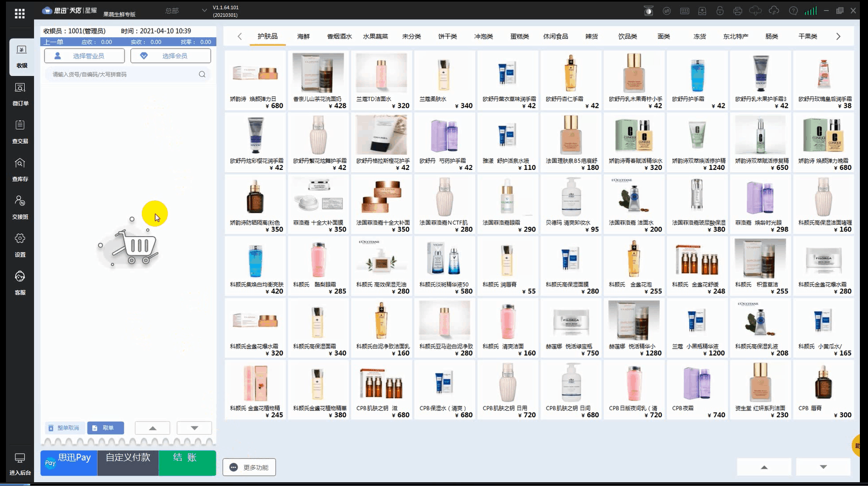Viewport: 868px width, 486px height.
Task: Add 香奈儿山茶花洗面奶 ¥428 product
Action: coord(318,80)
